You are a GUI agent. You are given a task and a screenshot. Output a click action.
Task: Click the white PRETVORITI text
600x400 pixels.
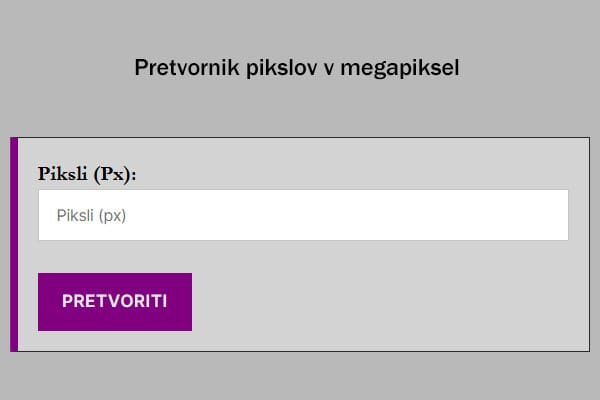tap(114, 301)
